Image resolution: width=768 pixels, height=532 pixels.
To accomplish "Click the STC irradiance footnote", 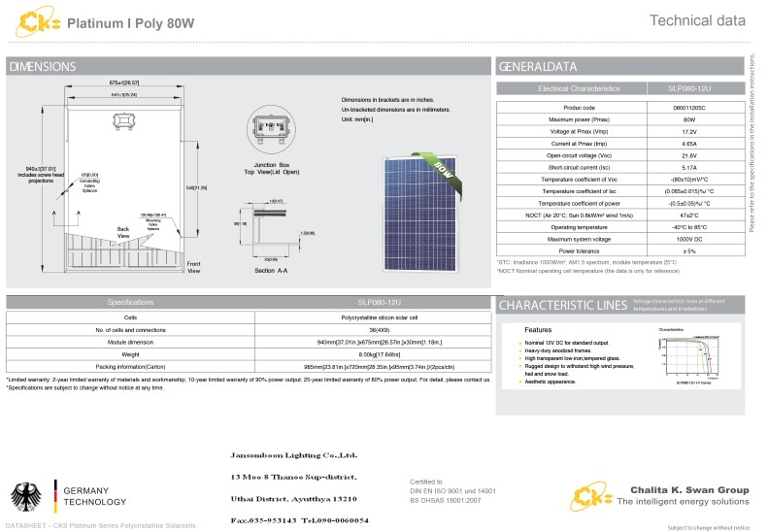I will coord(586,262).
